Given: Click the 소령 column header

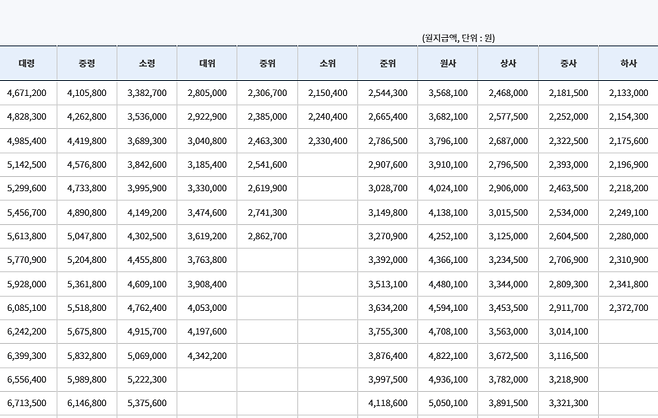Looking at the screenshot, I should (147, 62).
